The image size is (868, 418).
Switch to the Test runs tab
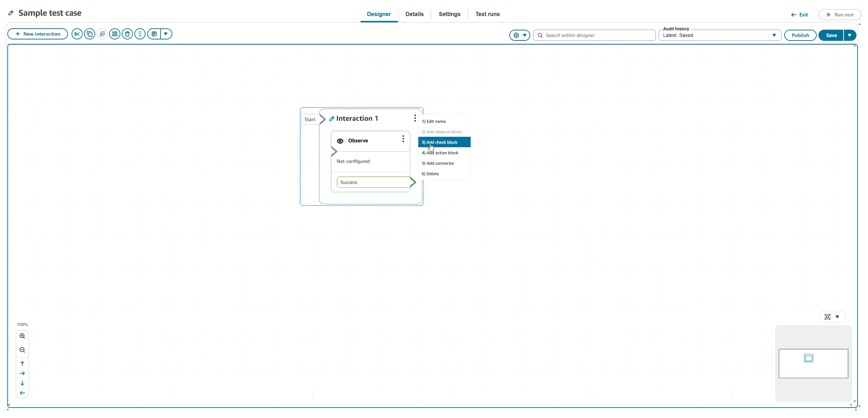pos(487,14)
